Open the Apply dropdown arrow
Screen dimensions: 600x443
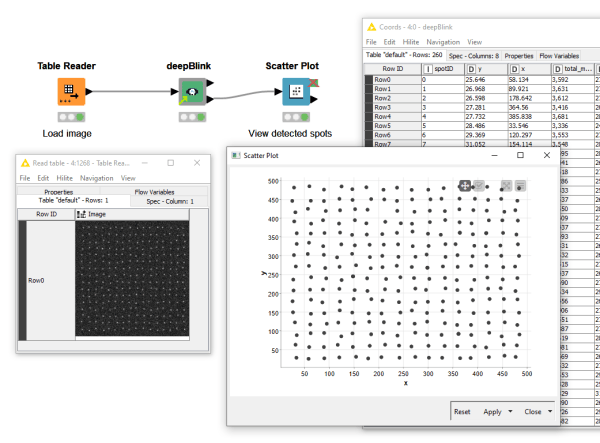[510, 411]
